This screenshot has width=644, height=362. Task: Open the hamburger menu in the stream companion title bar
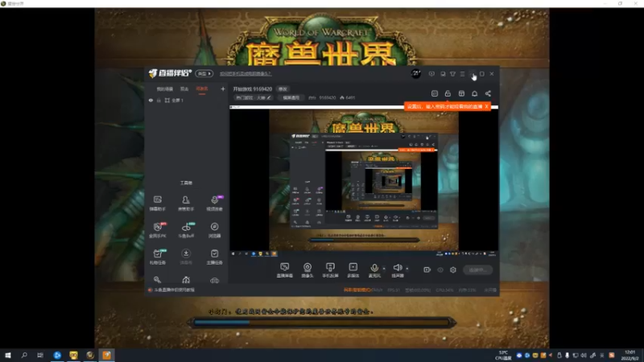click(x=462, y=74)
